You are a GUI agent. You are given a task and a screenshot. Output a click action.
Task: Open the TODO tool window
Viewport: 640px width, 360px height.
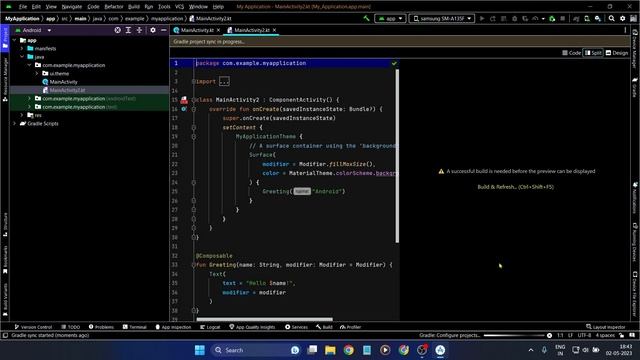(x=71, y=327)
